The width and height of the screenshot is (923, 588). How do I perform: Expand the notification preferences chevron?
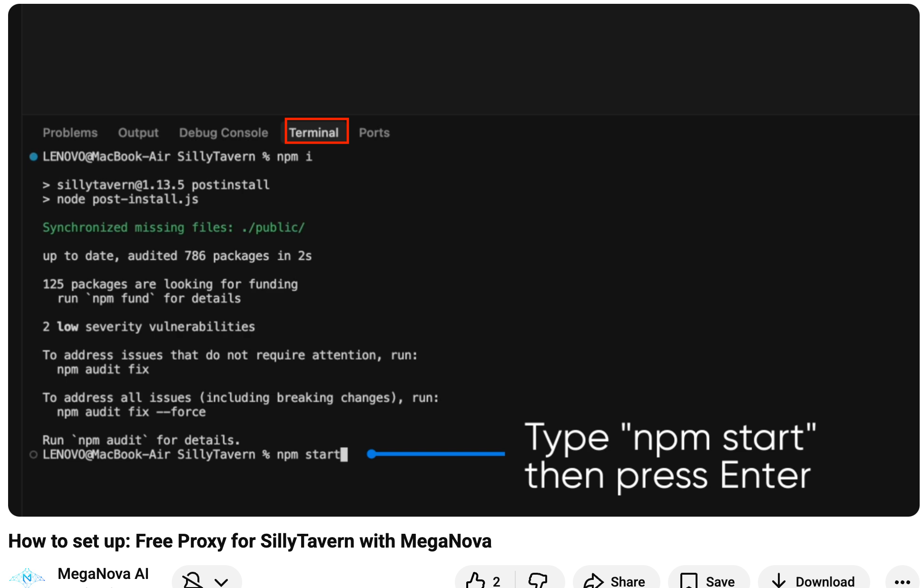221,581
